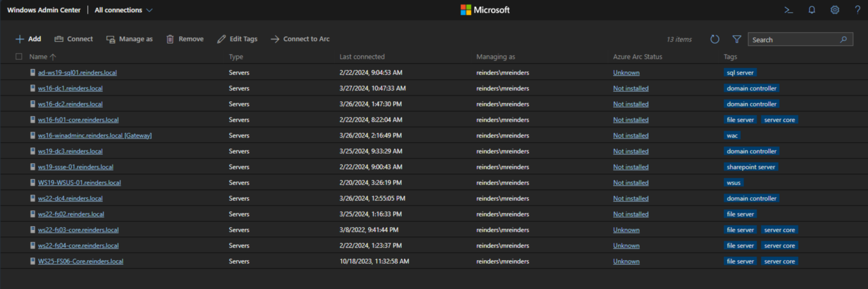Open ws16-dc2.reinders.local server
This screenshot has height=289, width=868.
coord(70,104)
